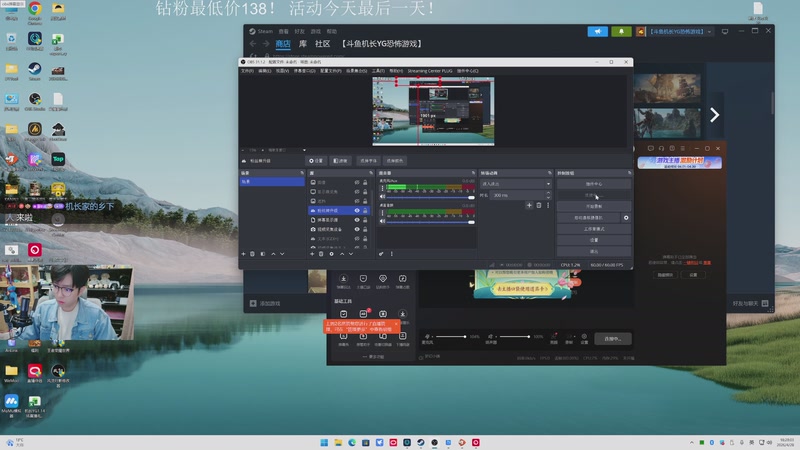800x450 pixels.
Task: Open OBS Studio desktop shortcut
Action: coord(35,99)
